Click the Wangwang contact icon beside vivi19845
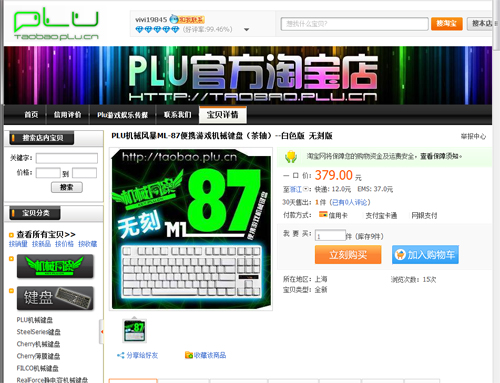Image resolution: width=500 pixels, height=383 pixels. [x=187, y=19]
